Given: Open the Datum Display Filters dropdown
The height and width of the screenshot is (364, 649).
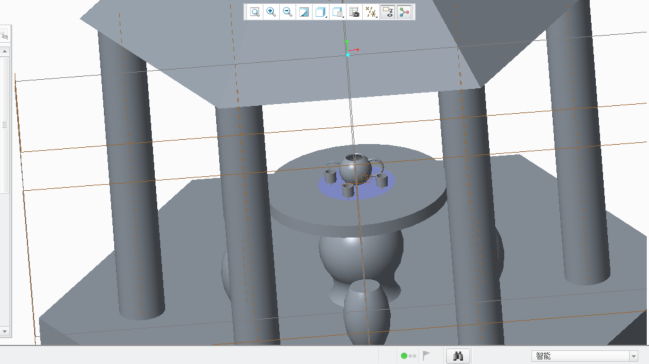Looking at the screenshot, I should tap(371, 12).
